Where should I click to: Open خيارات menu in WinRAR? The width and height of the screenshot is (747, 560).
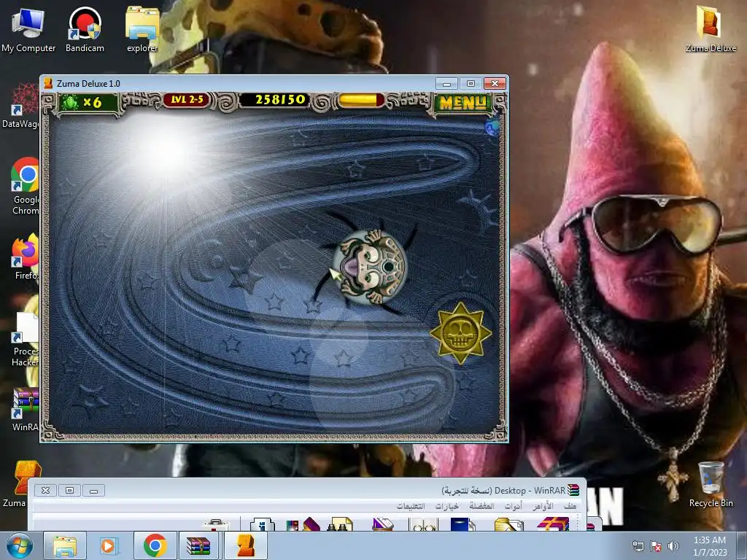[447, 506]
